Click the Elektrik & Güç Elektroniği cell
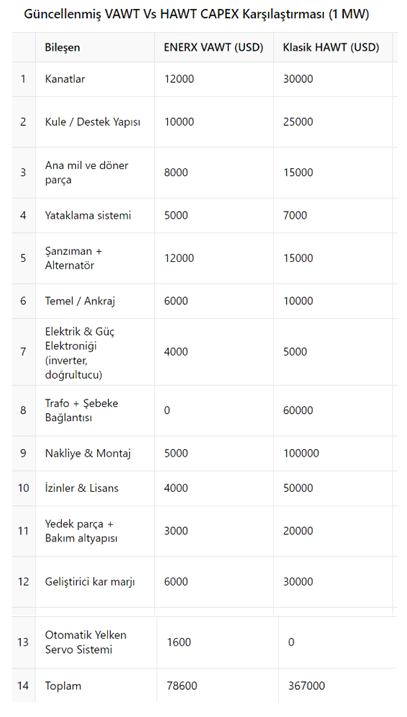Image resolution: width=407 pixels, height=717 pixels. point(95,352)
